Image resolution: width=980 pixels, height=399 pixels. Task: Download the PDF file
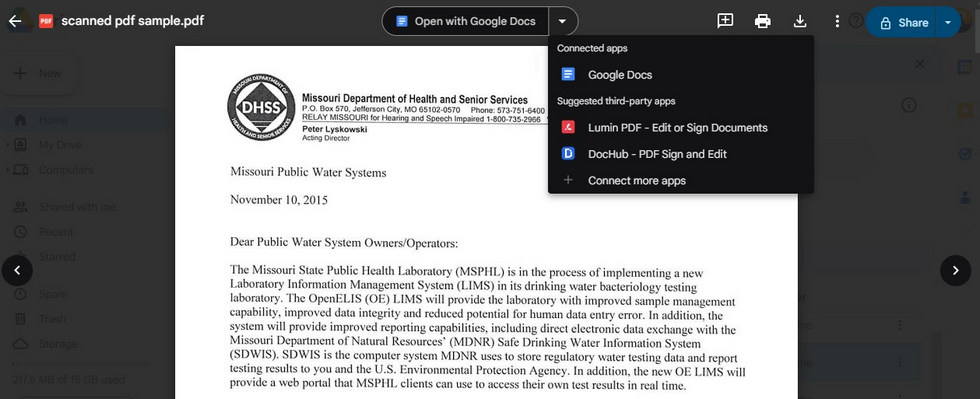[800, 21]
